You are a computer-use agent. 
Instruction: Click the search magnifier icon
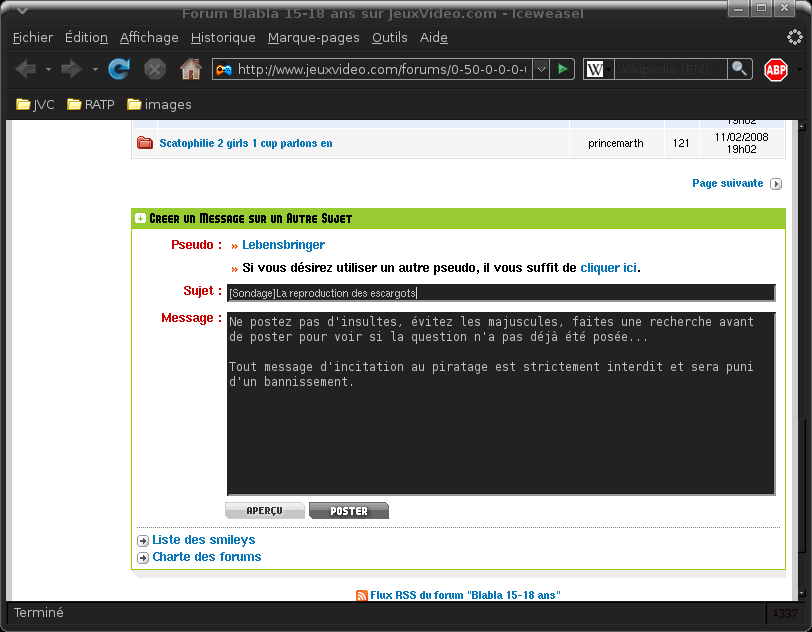click(740, 69)
